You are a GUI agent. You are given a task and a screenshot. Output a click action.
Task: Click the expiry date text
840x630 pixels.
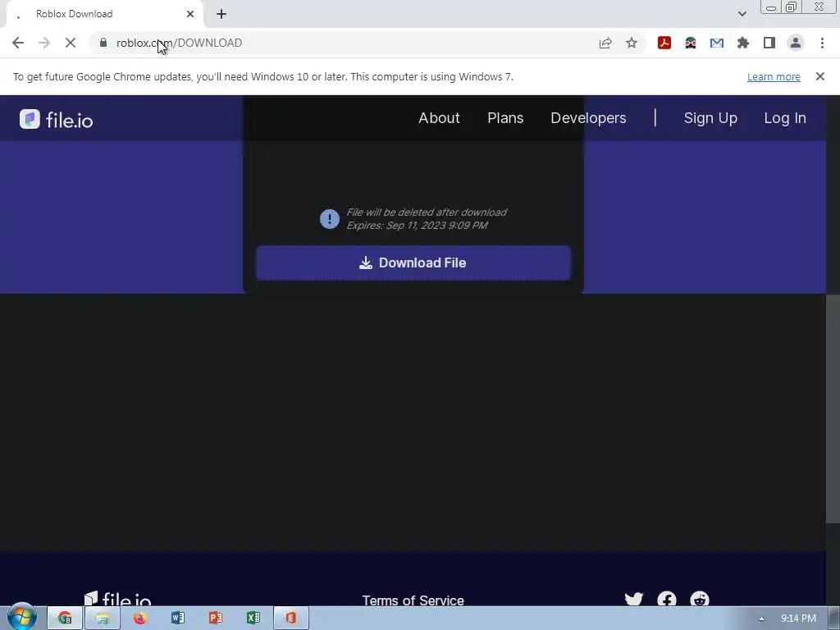[417, 226]
